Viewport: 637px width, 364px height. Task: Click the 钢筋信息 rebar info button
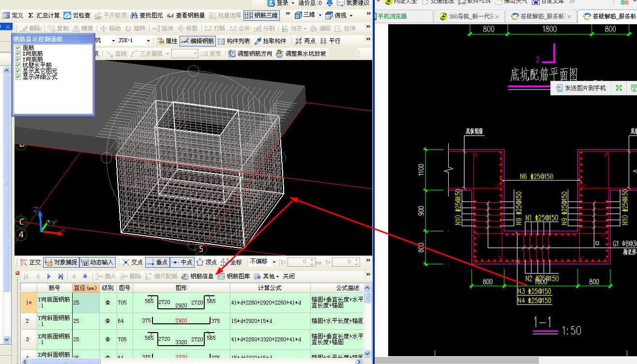197,276
